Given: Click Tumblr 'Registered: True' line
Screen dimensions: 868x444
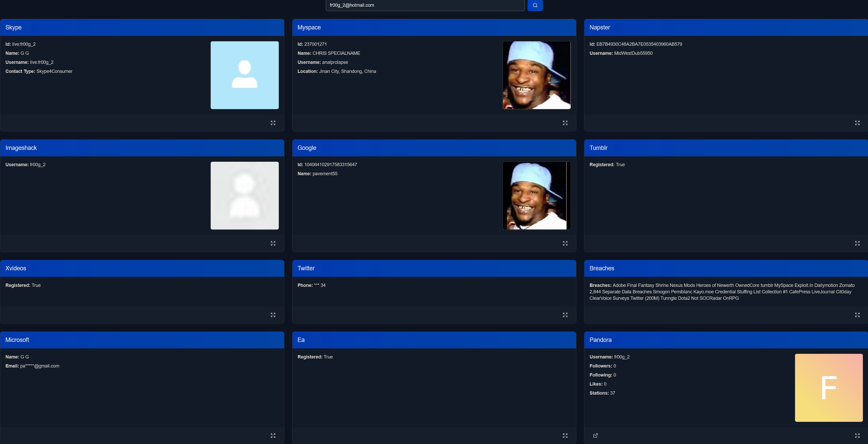Looking at the screenshot, I should click(x=607, y=165).
